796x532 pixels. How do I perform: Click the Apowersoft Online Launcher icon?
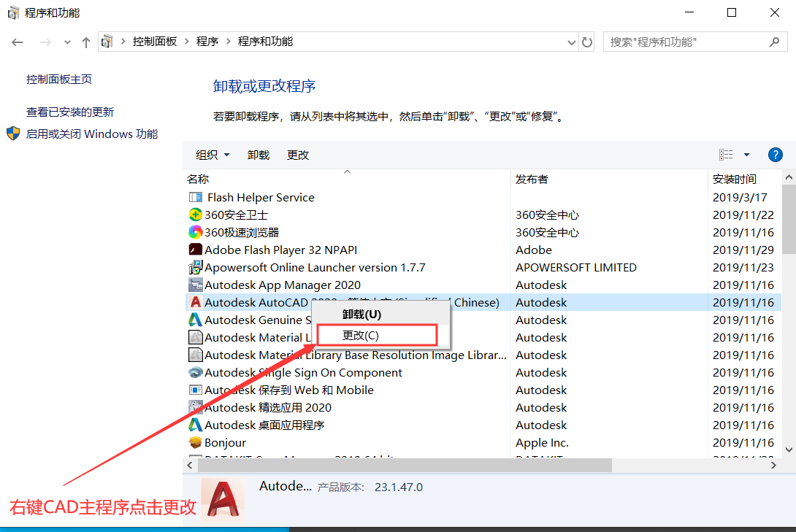pyautogui.click(x=196, y=267)
